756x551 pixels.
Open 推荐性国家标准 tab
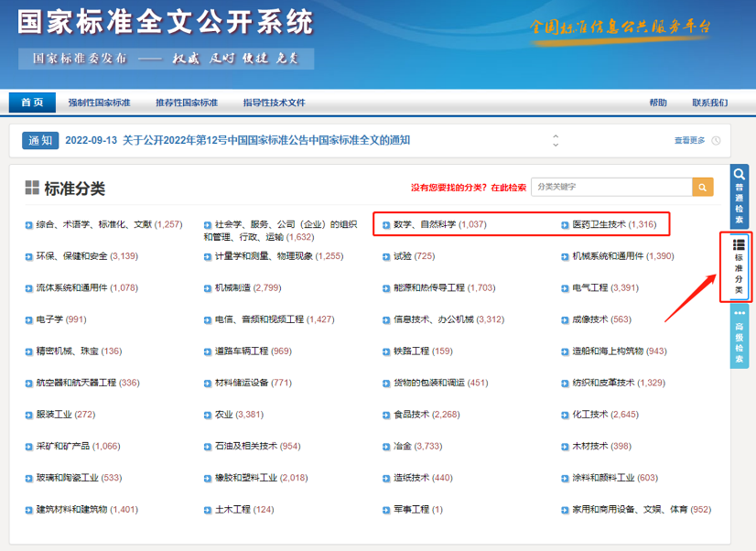tap(187, 103)
